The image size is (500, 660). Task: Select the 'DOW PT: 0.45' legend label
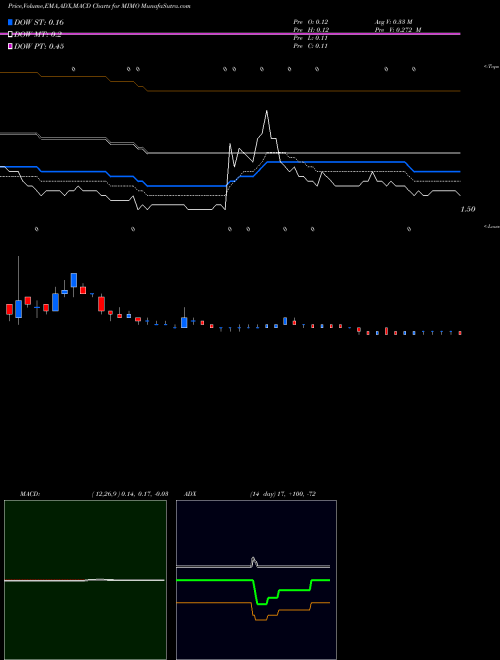point(39,46)
